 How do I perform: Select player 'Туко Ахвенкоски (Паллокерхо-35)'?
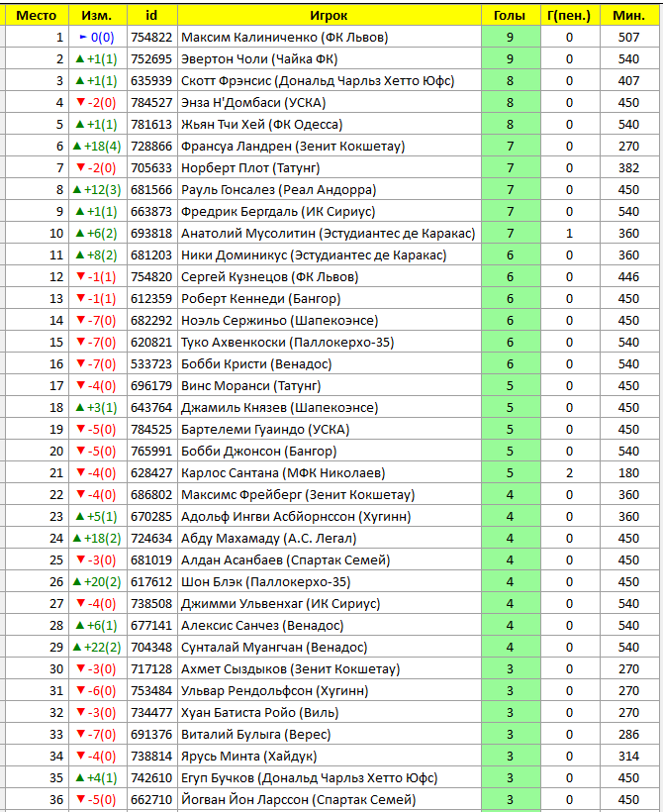[330, 343]
